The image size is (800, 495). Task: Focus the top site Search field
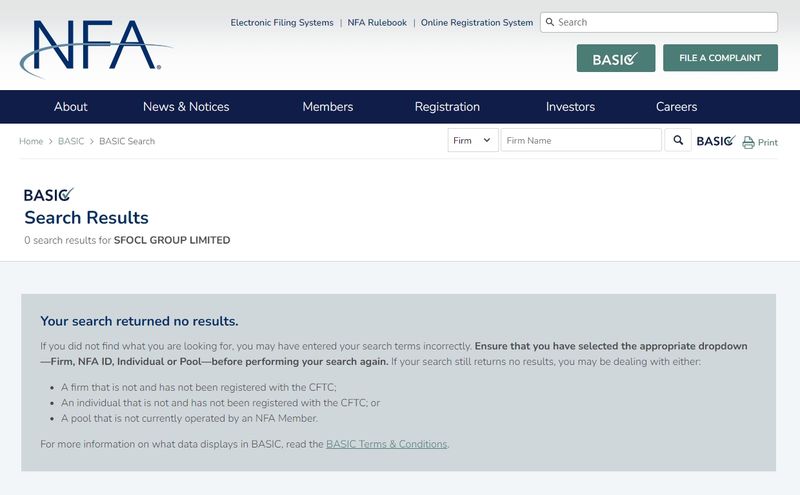pyautogui.click(x=659, y=22)
